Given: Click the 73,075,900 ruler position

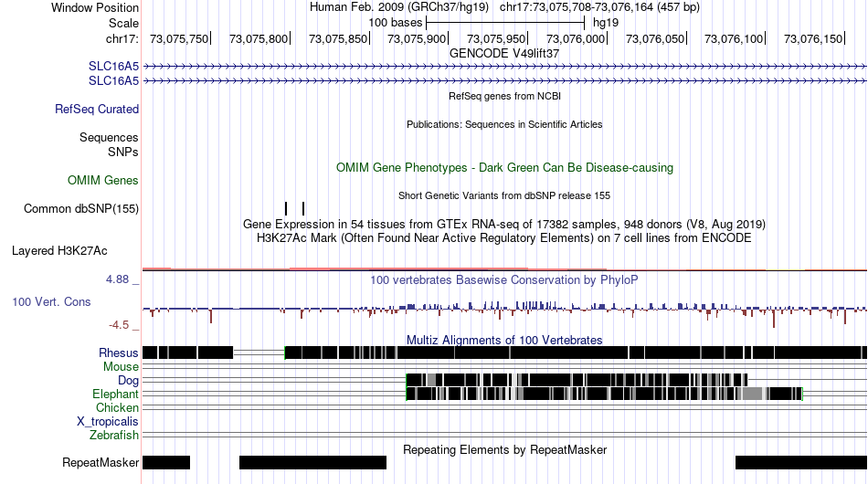Looking at the screenshot, I should (x=417, y=38).
